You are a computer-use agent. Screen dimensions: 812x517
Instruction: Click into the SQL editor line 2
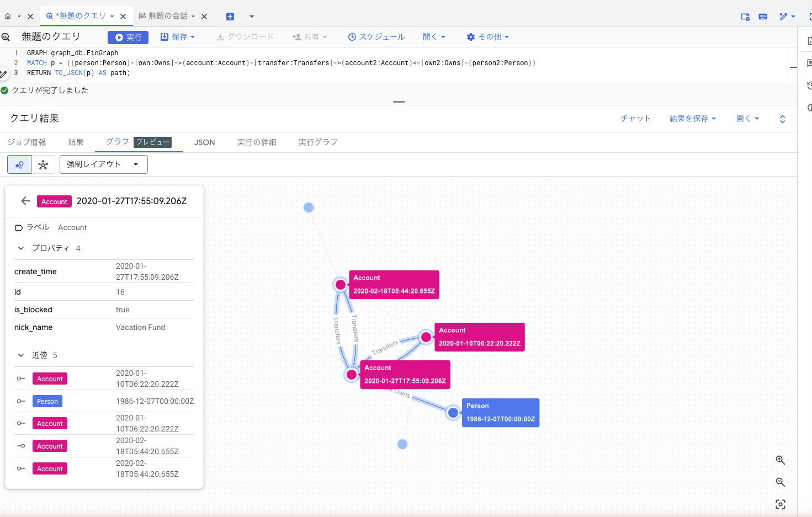pos(280,63)
